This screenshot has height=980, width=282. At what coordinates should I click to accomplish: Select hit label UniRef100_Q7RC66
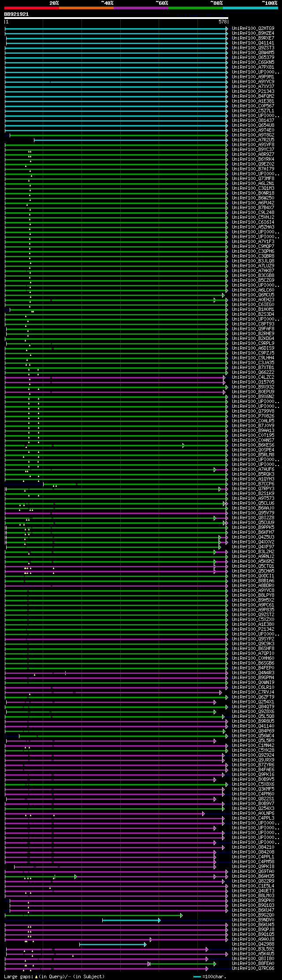click(253, 969)
